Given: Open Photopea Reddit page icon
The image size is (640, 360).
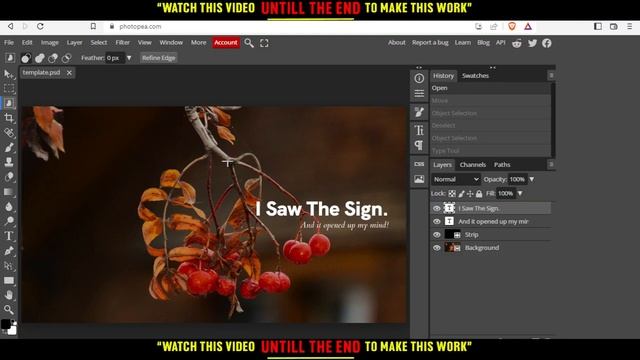Looking at the screenshot, I should tap(517, 43).
